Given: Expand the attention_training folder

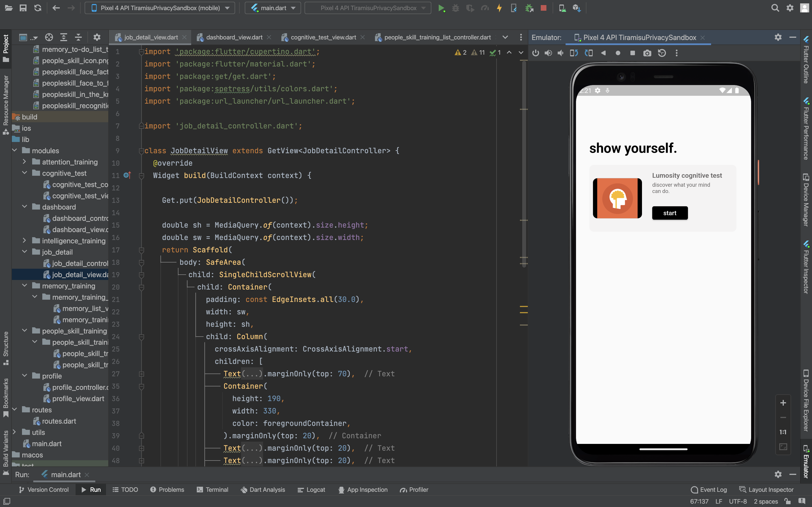Looking at the screenshot, I should [24, 162].
